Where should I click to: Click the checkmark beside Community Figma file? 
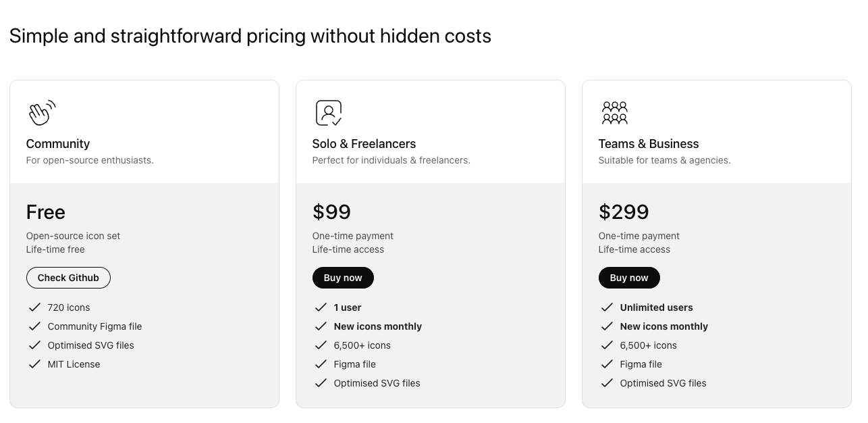[35, 326]
